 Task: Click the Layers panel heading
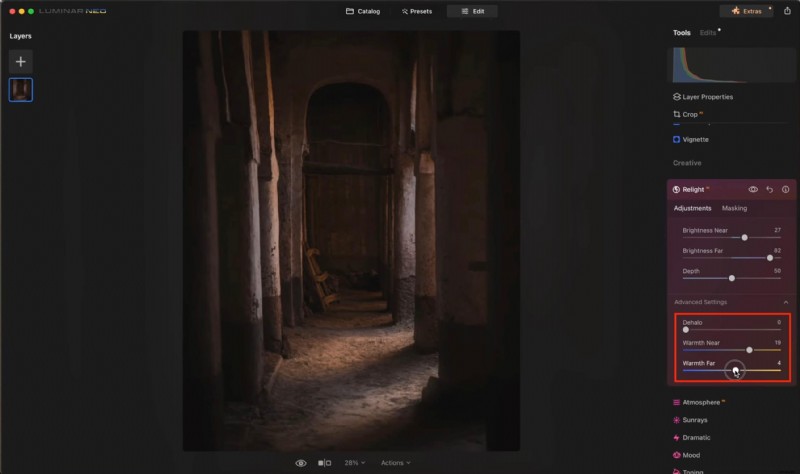point(20,36)
